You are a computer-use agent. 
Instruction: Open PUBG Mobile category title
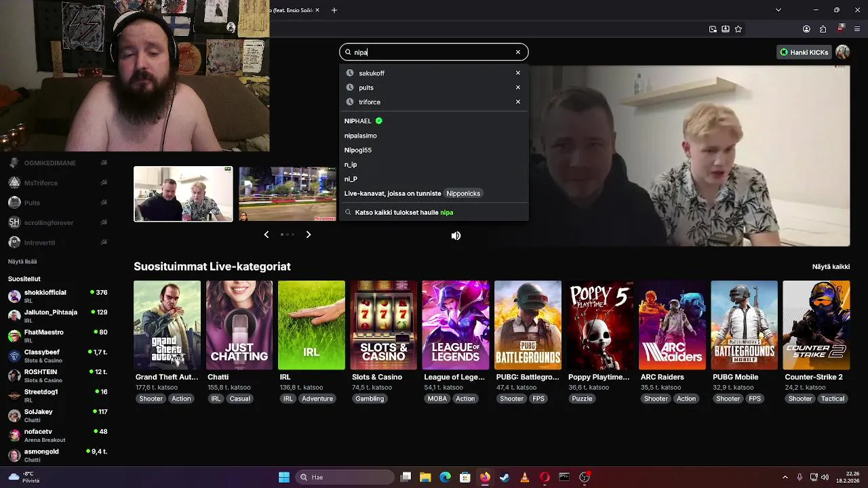coord(735,377)
